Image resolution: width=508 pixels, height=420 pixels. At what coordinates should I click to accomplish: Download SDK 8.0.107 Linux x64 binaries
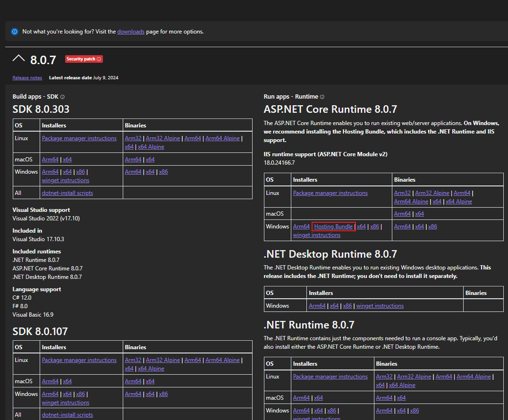point(129,369)
